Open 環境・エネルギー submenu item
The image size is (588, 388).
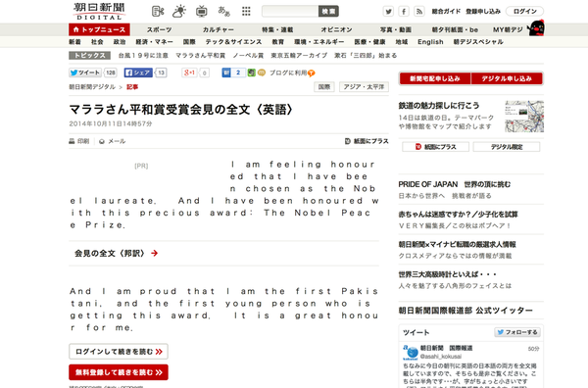click(319, 42)
